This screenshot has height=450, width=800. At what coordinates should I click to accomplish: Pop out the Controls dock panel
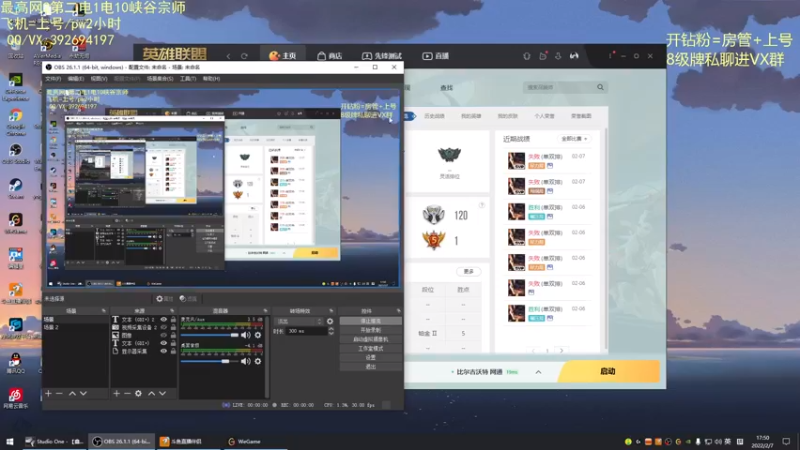click(x=398, y=311)
